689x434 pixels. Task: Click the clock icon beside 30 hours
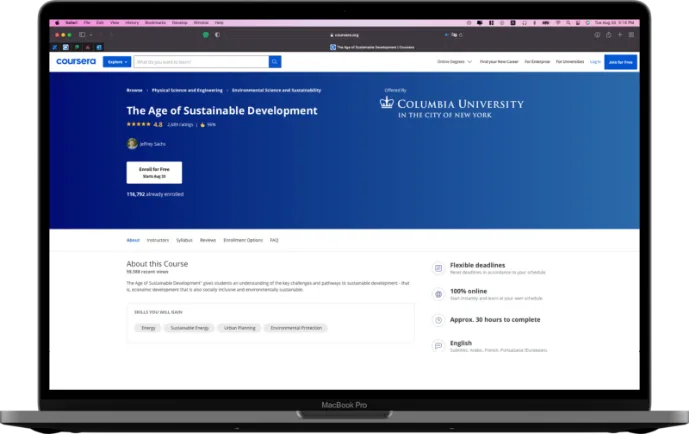[x=438, y=320]
